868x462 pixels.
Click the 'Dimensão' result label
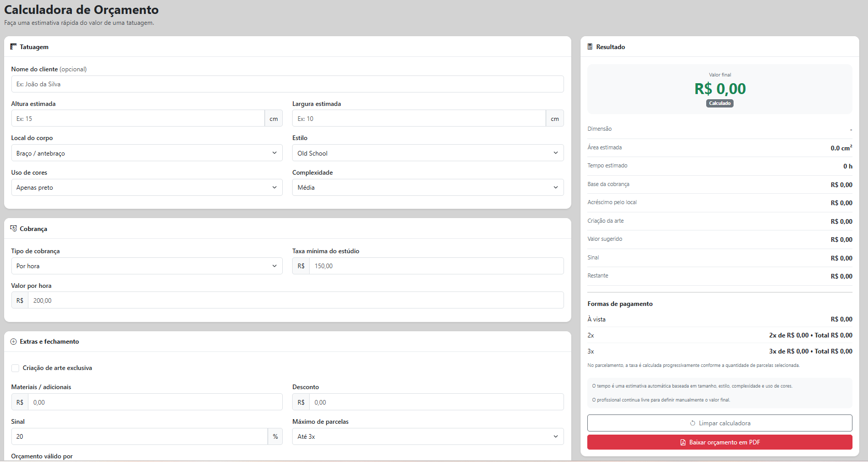click(x=599, y=129)
